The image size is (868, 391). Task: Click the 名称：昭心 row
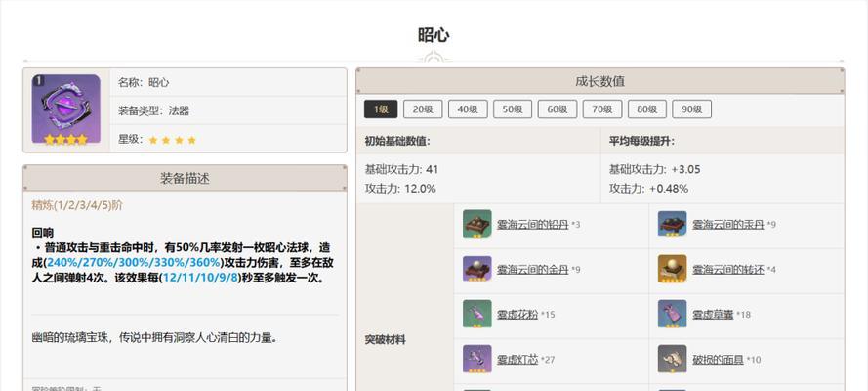228,82
